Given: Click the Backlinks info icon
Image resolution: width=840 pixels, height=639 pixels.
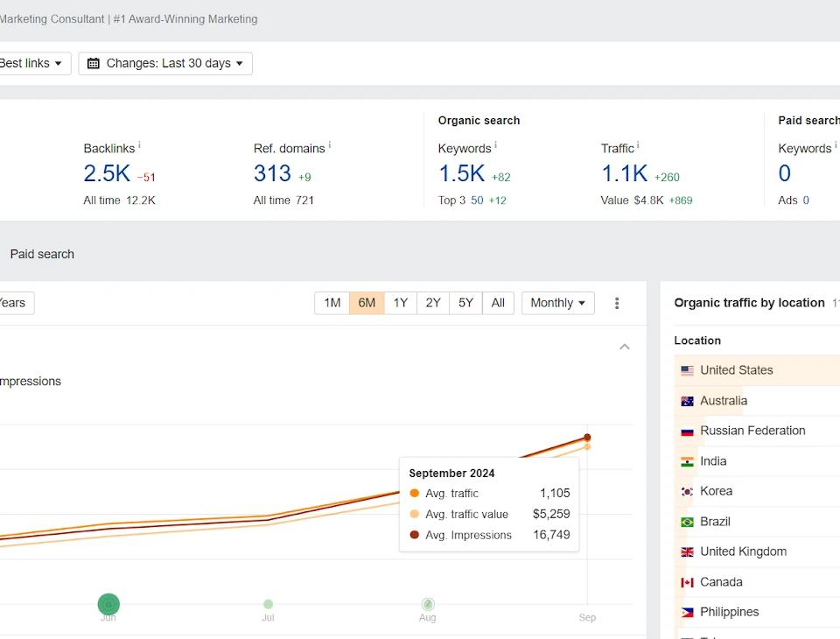Looking at the screenshot, I should 139,144.
